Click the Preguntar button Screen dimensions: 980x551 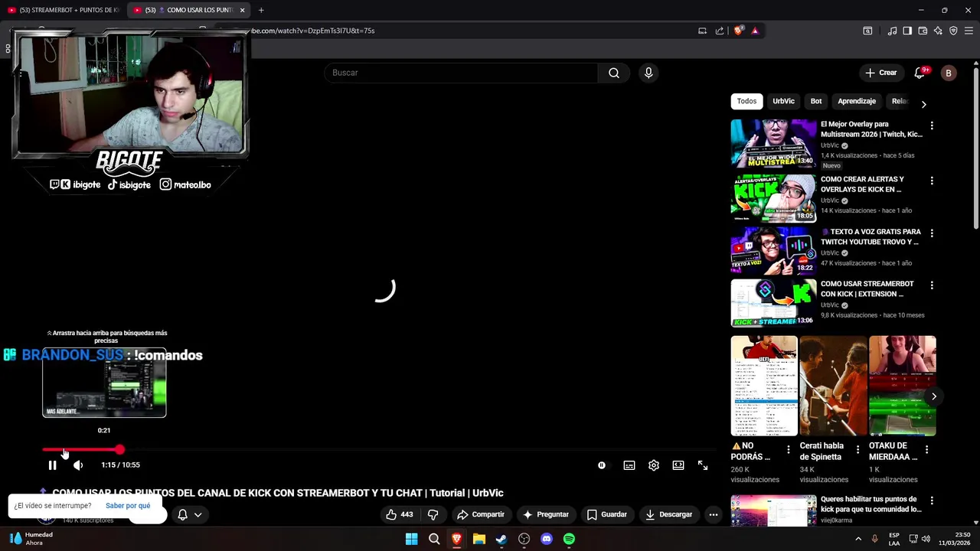point(546,514)
